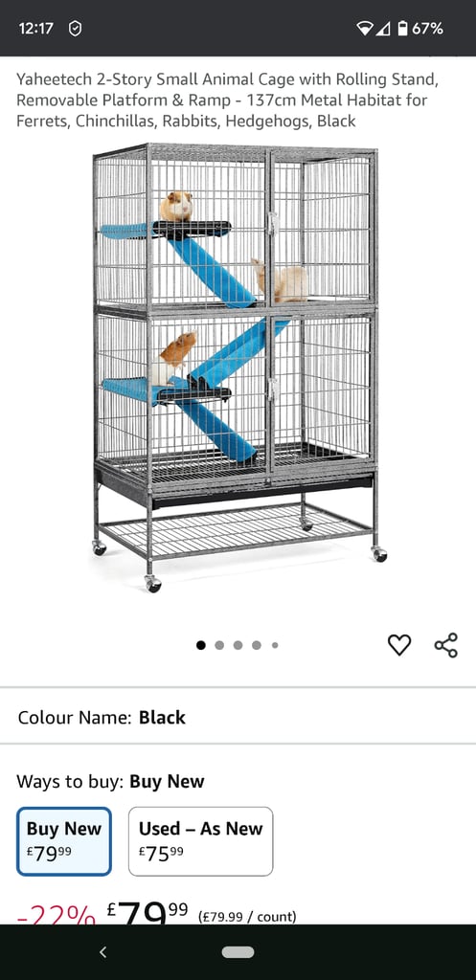The height and width of the screenshot is (980, 476).
Task: Go to third image dot indicator
Action: pyautogui.click(x=238, y=645)
